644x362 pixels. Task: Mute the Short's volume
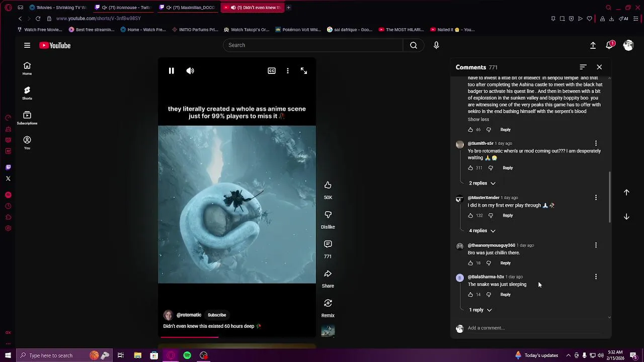pos(190,71)
